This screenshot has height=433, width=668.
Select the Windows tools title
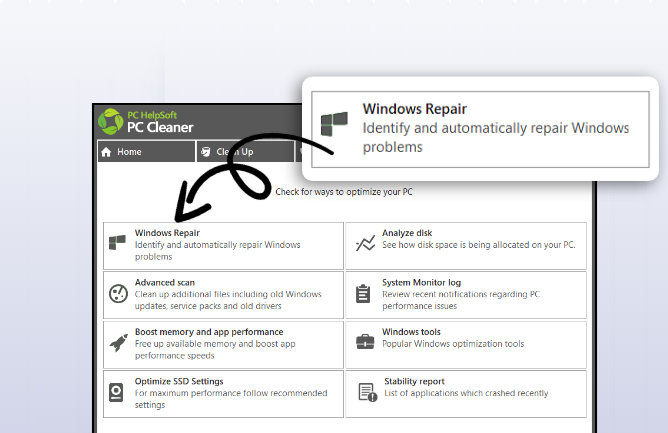click(411, 332)
